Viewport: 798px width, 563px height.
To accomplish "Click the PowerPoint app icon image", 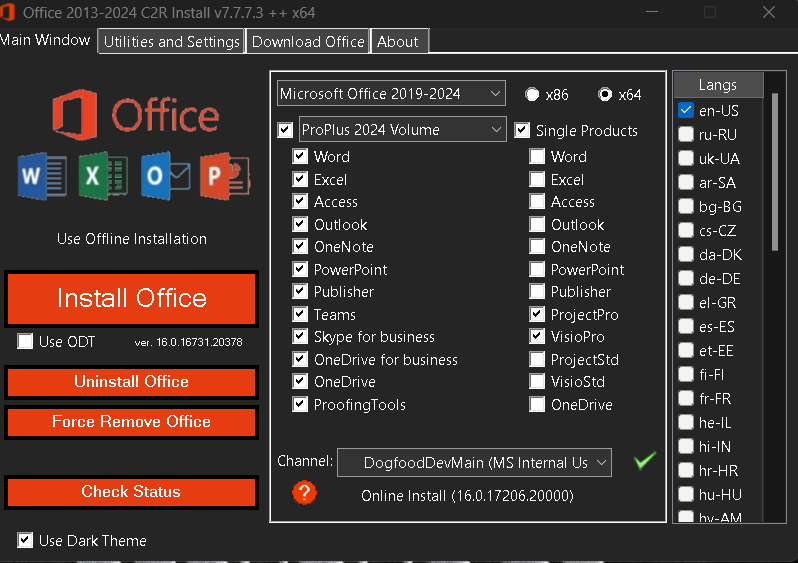I will pyautogui.click(x=225, y=176).
